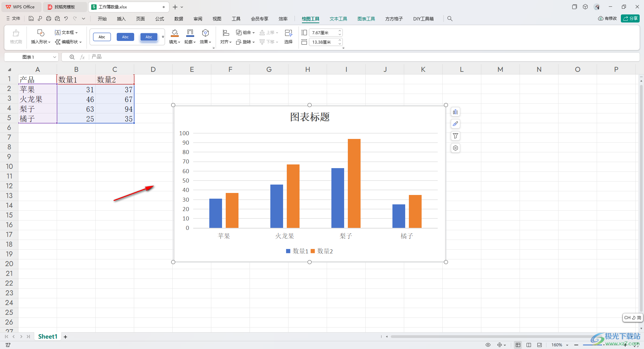Click the 有修改 (has changes) button
The image size is (644, 349).
click(x=607, y=18)
